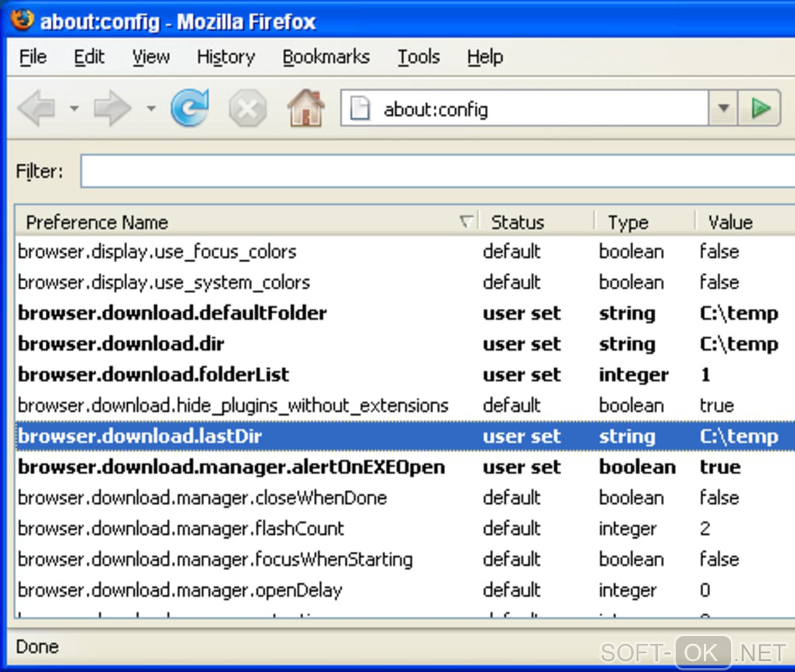Screen dimensions: 795x672
Task: Select browser.display.use_focus_colors row
Action: (x=405, y=252)
